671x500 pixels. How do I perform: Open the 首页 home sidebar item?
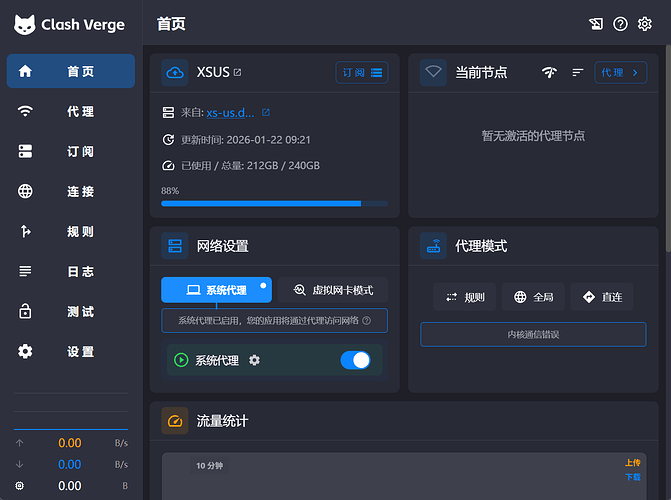coord(71,71)
